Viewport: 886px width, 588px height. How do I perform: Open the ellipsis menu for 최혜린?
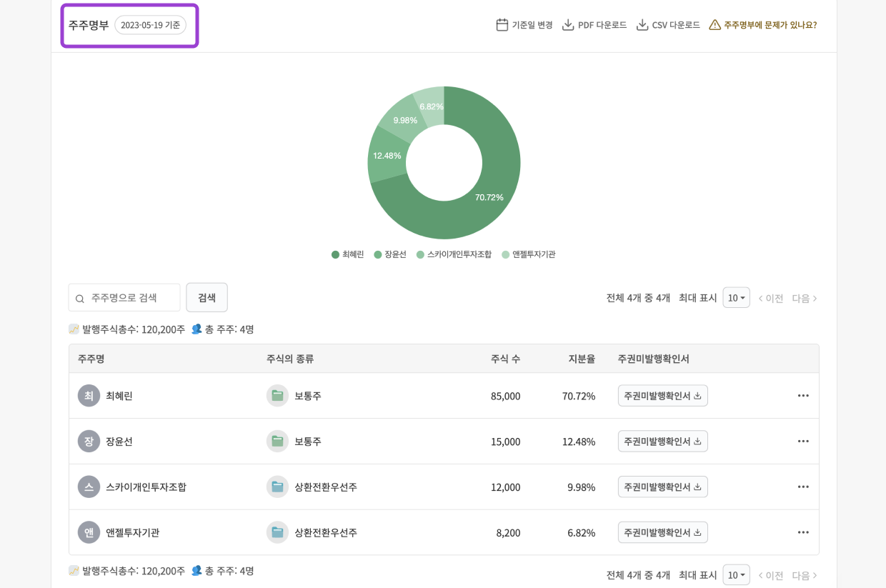[803, 395]
